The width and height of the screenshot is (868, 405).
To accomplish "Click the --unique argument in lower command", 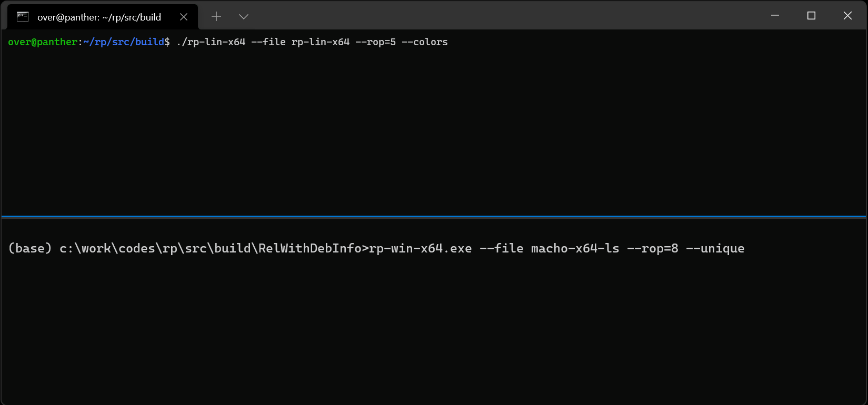I will pos(715,248).
